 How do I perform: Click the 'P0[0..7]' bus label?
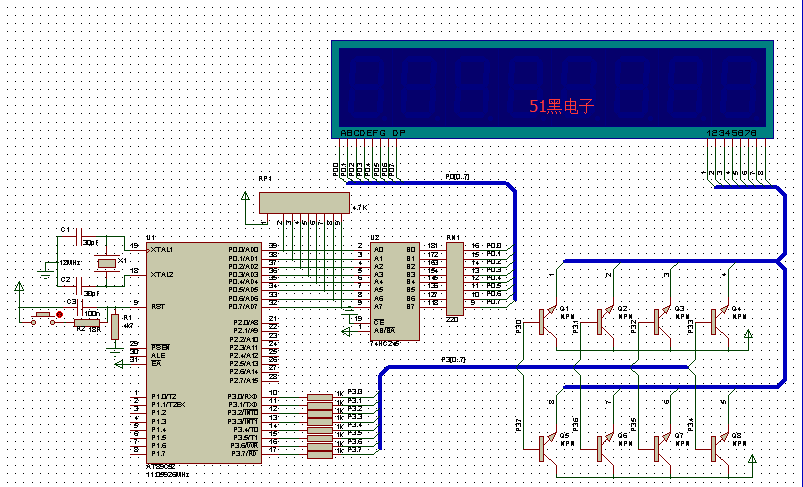tap(457, 177)
